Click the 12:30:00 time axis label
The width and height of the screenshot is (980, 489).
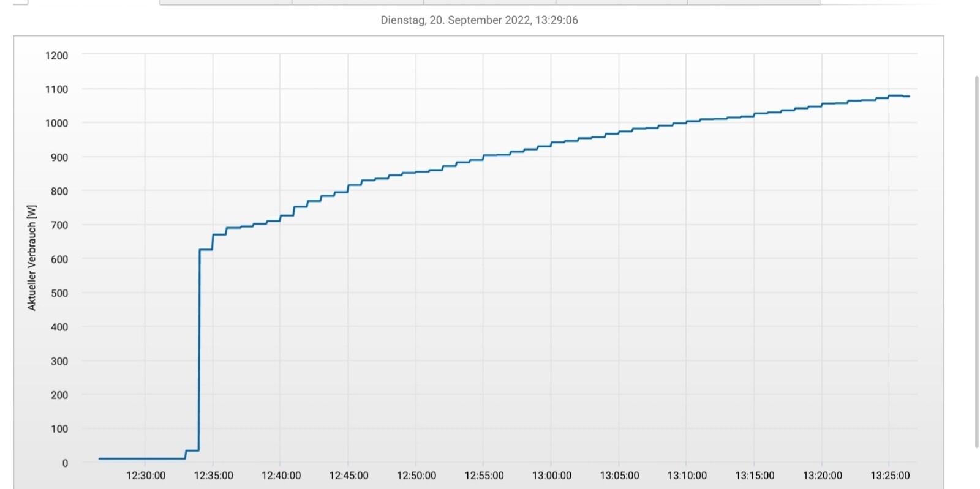[146, 476]
